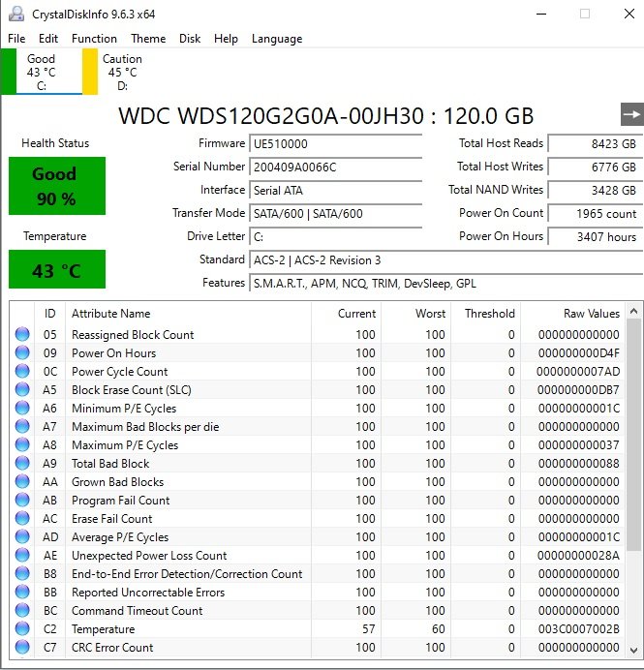Image resolution: width=644 pixels, height=670 pixels.
Task: Click the Current column header
Action: pos(346,313)
